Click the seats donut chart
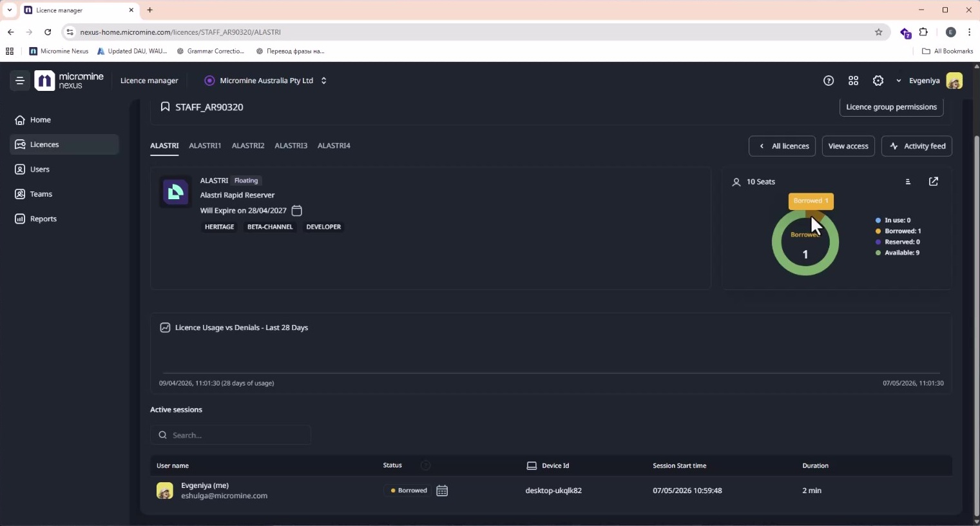This screenshot has width=980, height=526. coord(805,242)
